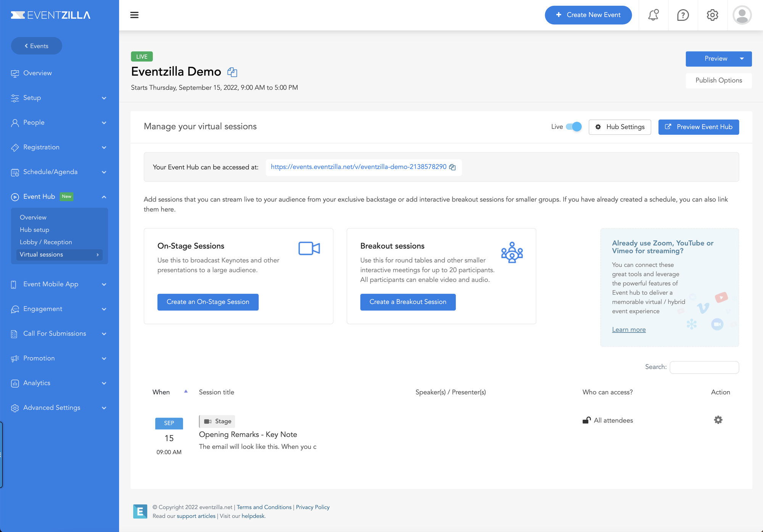The image size is (763, 532).
Task: Open Hub Settings
Action: (x=620, y=127)
